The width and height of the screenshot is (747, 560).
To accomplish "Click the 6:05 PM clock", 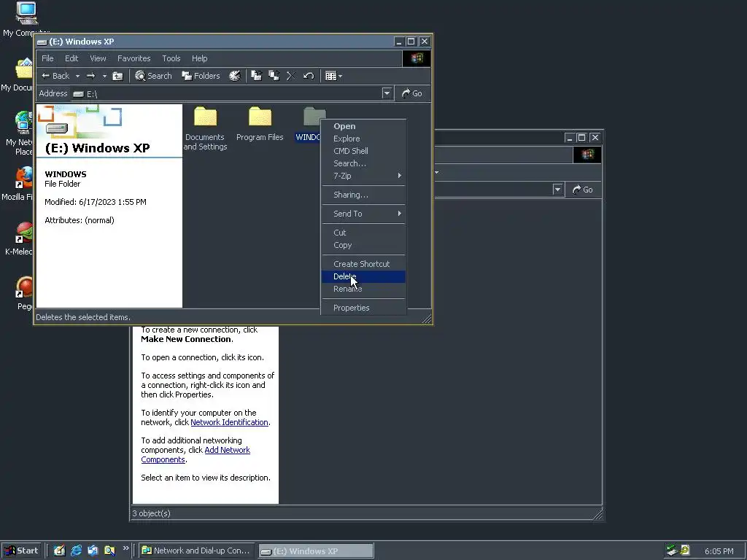I will [x=719, y=551].
